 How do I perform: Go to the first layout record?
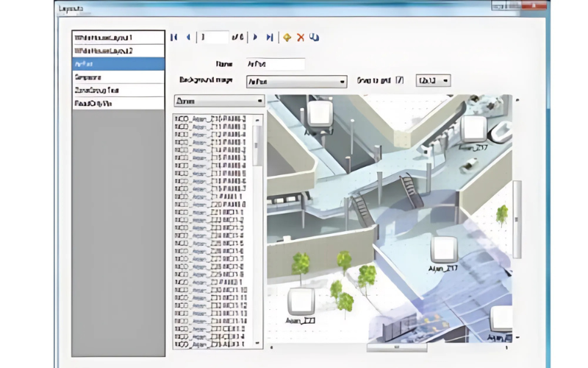click(x=174, y=38)
